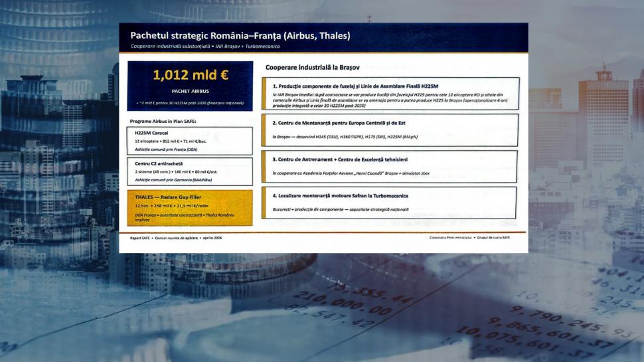
Task: Click the 'Centru C2 antirachetă' heading
Action: (x=159, y=163)
